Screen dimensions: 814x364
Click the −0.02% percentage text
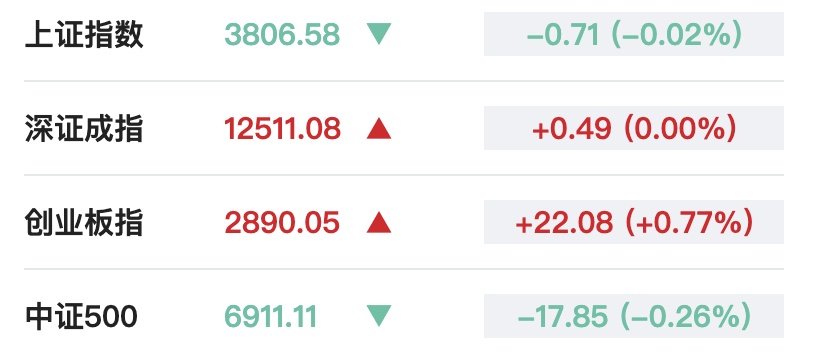coord(677,35)
